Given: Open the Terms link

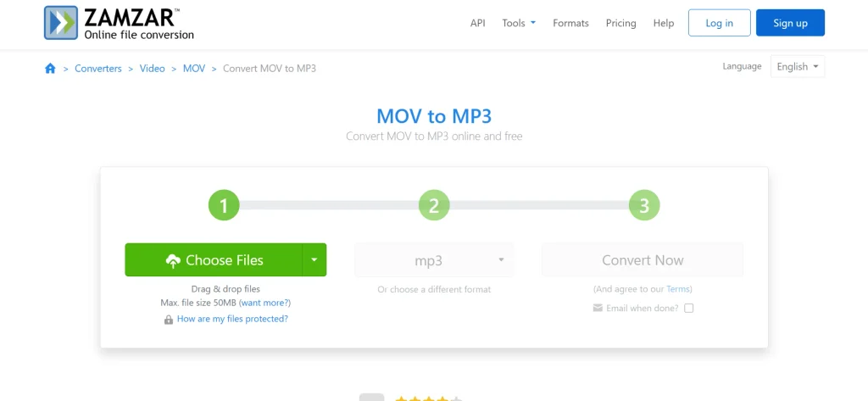Looking at the screenshot, I should pyautogui.click(x=678, y=289).
